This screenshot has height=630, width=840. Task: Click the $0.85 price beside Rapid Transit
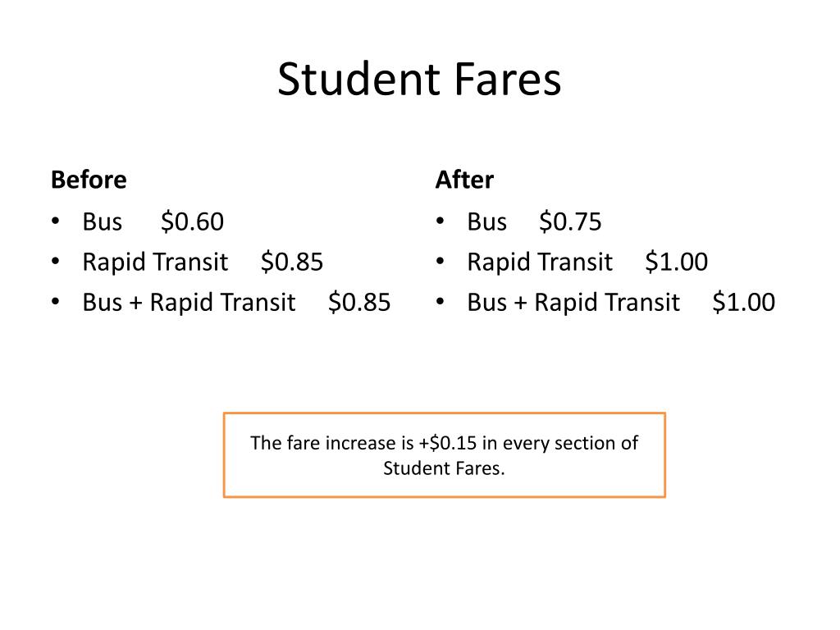pyautogui.click(x=292, y=262)
